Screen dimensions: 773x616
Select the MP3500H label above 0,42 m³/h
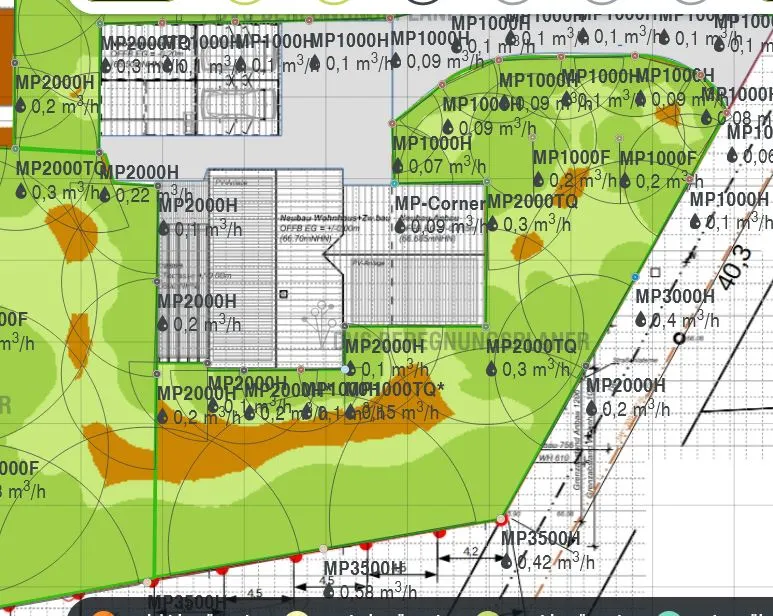[541, 538]
